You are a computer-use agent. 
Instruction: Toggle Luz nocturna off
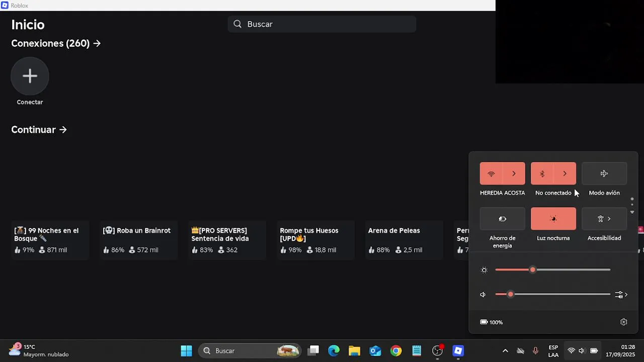coord(553,219)
